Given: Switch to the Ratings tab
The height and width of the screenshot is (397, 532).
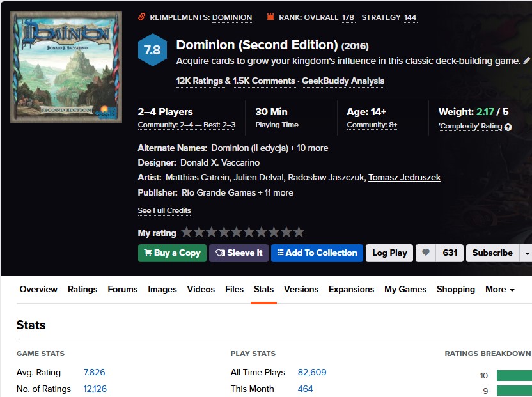Looking at the screenshot, I should point(82,290).
